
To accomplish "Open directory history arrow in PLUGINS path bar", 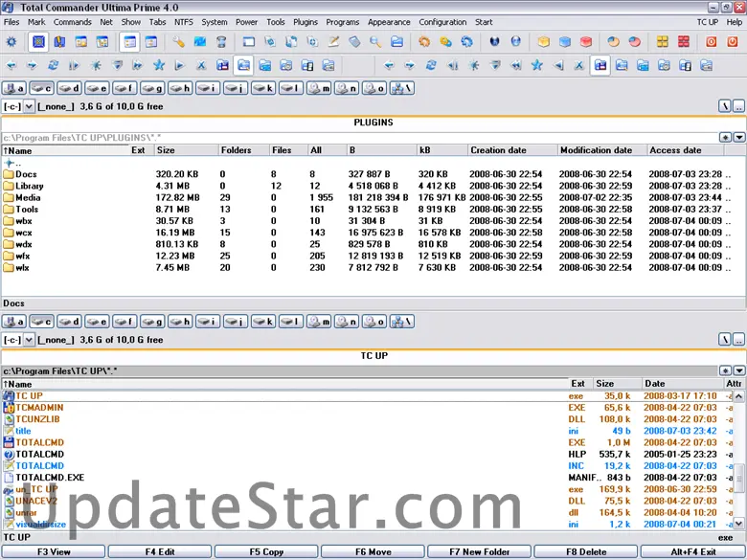I will tap(739, 138).
